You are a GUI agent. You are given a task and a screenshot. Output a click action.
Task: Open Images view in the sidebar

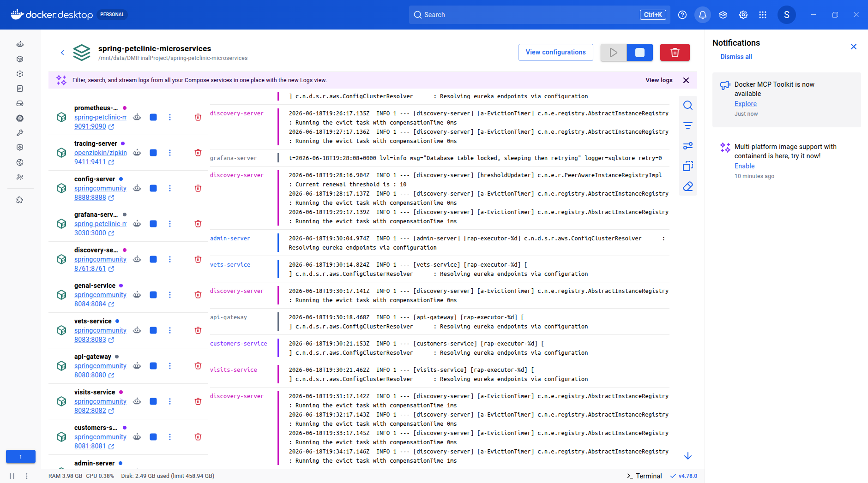click(x=20, y=74)
